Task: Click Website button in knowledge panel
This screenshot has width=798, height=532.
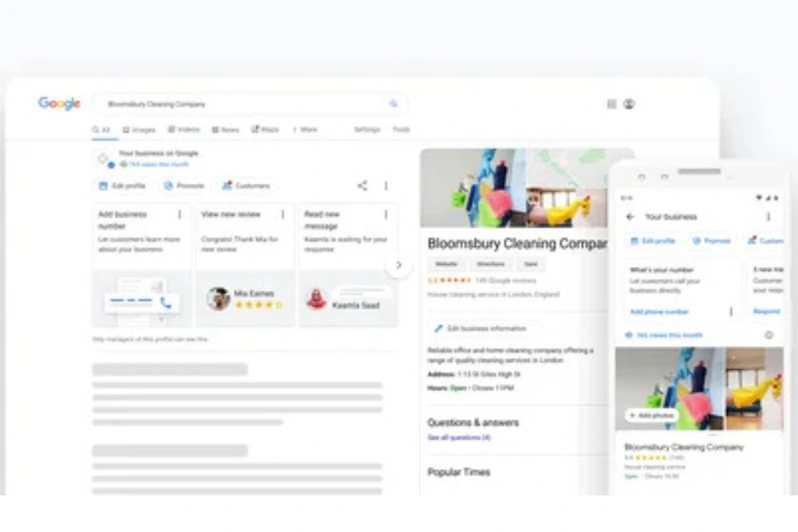Action: 447,264
